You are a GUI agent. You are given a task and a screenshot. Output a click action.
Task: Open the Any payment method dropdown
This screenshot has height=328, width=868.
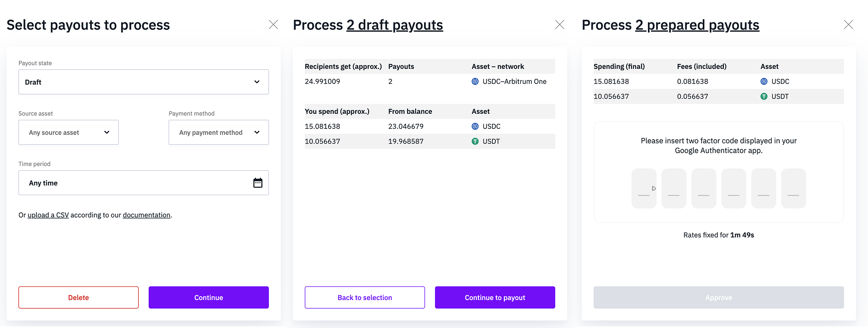pyautogui.click(x=218, y=132)
